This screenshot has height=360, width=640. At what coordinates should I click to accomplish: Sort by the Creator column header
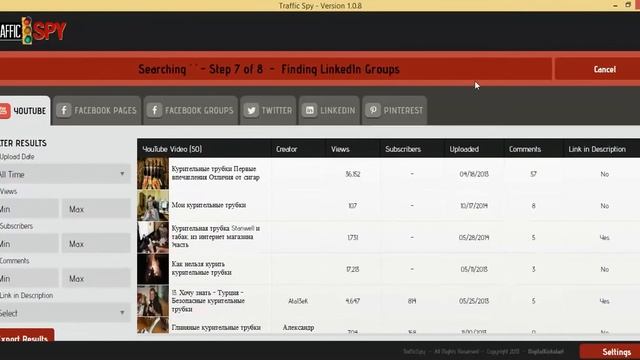click(x=298, y=149)
